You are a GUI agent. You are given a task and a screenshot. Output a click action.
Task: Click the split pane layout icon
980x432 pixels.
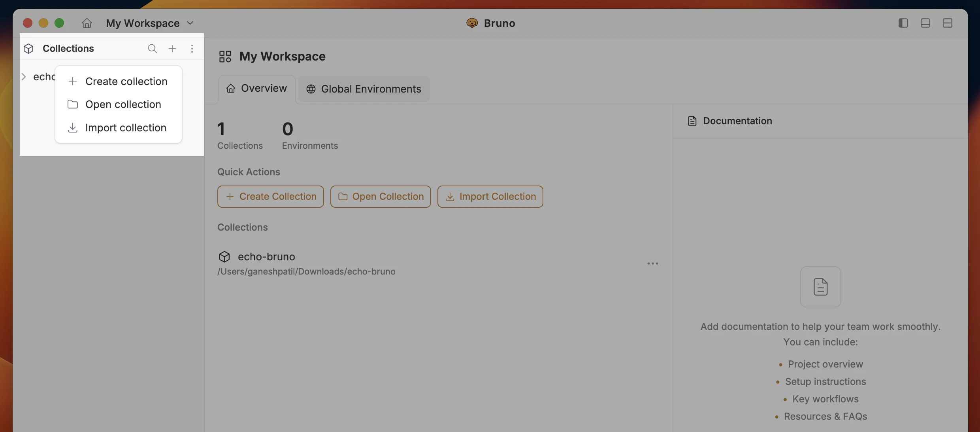point(947,23)
